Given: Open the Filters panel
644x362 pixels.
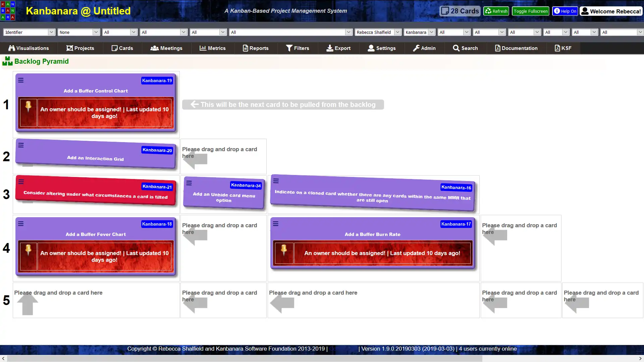Looking at the screenshot, I should 297,48.
